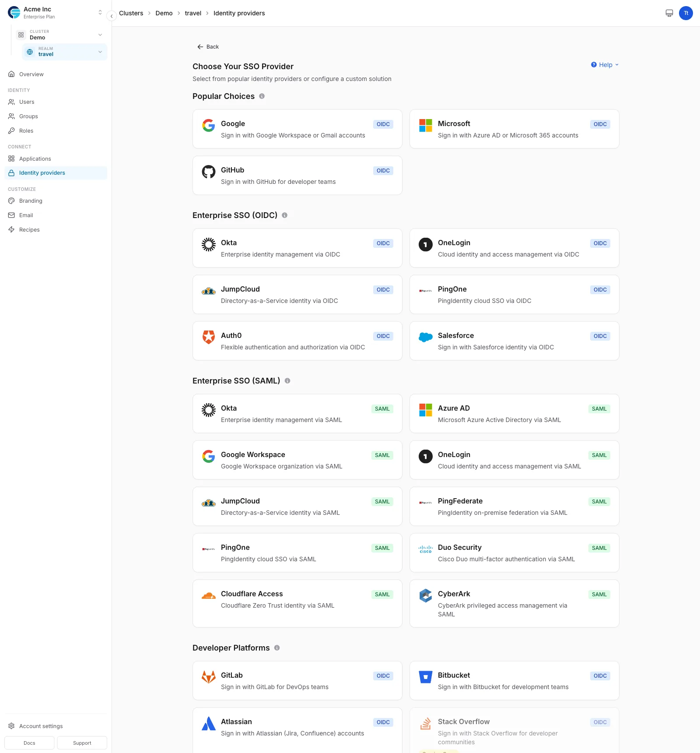Viewport: 700px width, 753px height.
Task: Click the Auth0 shield logo
Action: click(209, 338)
